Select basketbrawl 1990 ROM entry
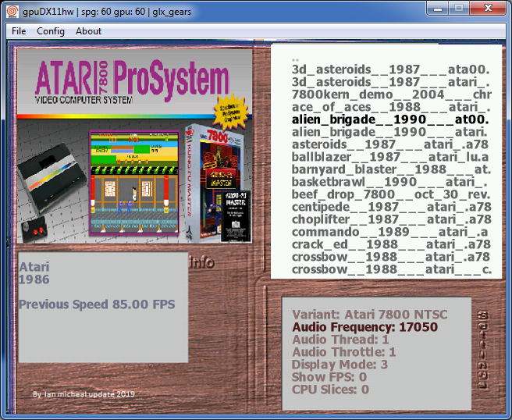512x420 pixels. tap(389, 182)
